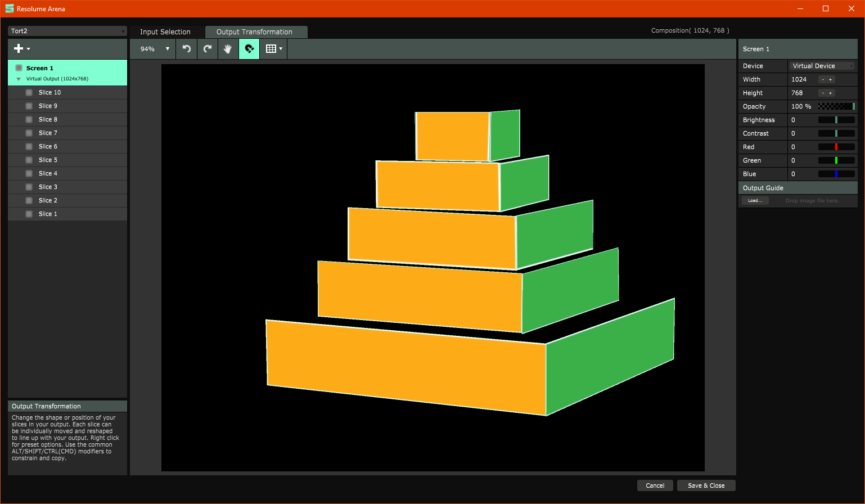
Task: Toggle the Slice 5 checkbox
Action: click(x=29, y=160)
